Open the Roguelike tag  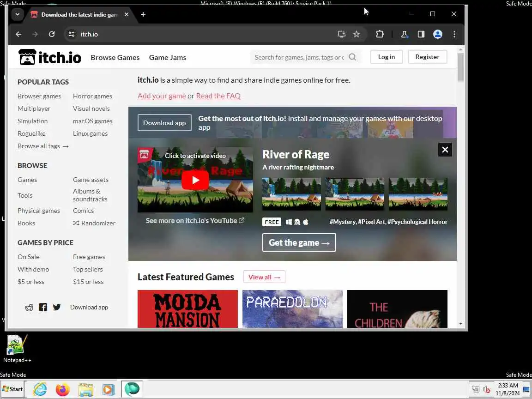pyautogui.click(x=31, y=133)
